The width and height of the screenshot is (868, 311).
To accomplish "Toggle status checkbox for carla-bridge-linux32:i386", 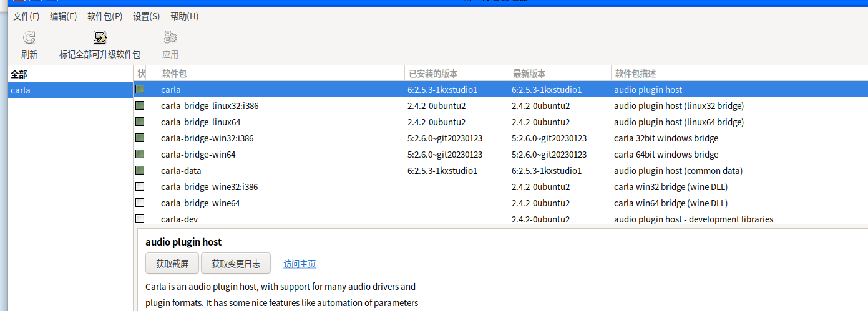I will click(140, 105).
